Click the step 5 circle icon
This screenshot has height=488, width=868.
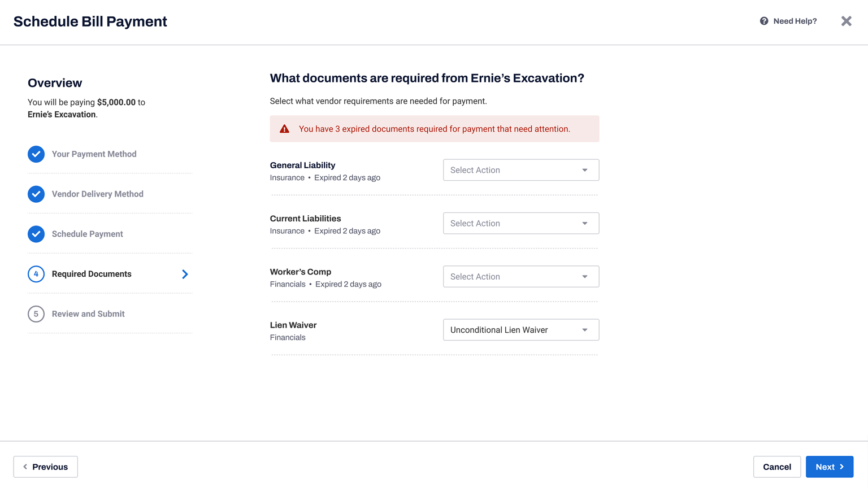pos(36,314)
